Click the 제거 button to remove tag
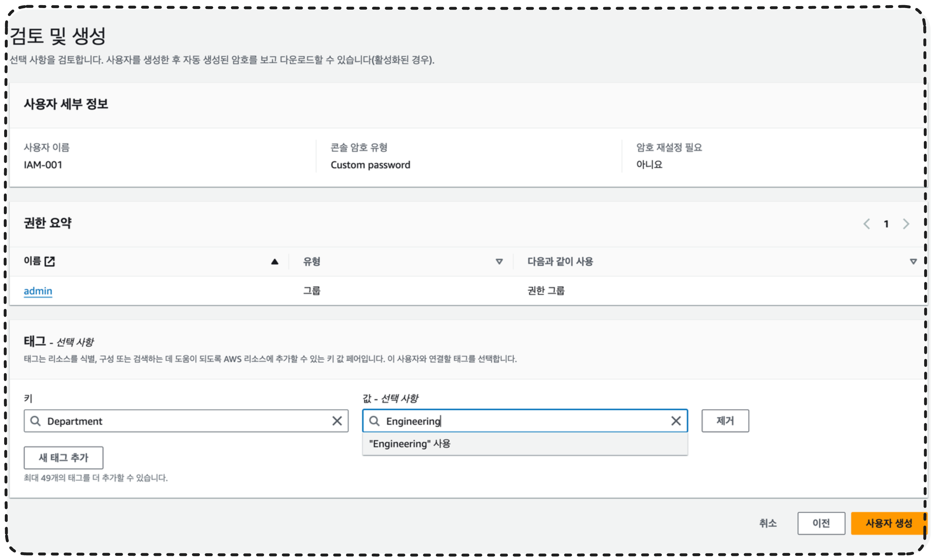 point(725,421)
